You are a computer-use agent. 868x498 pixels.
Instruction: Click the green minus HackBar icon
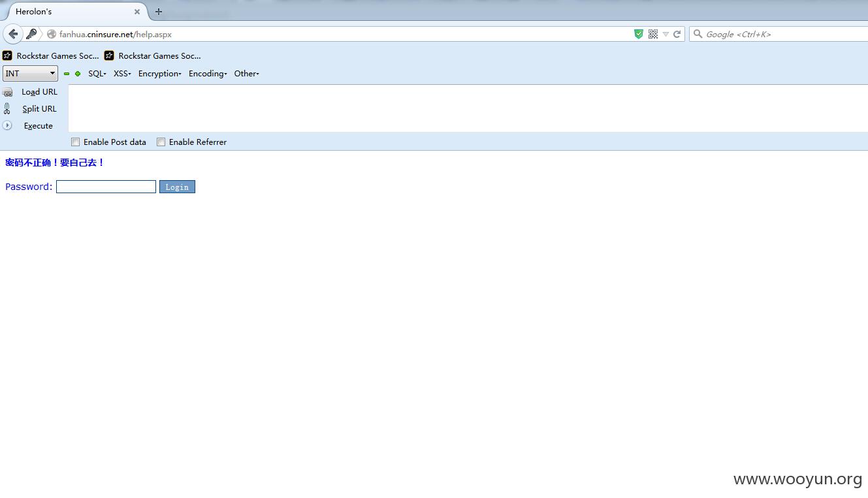(66, 74)
